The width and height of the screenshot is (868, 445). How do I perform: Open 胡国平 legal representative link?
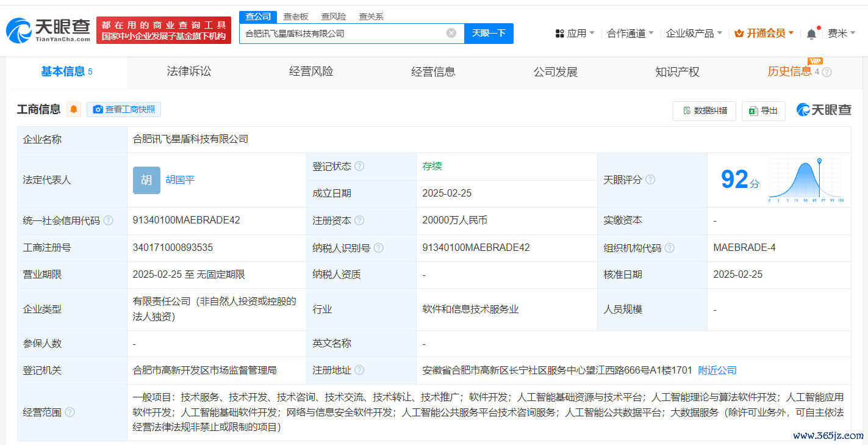pos(180,180)
